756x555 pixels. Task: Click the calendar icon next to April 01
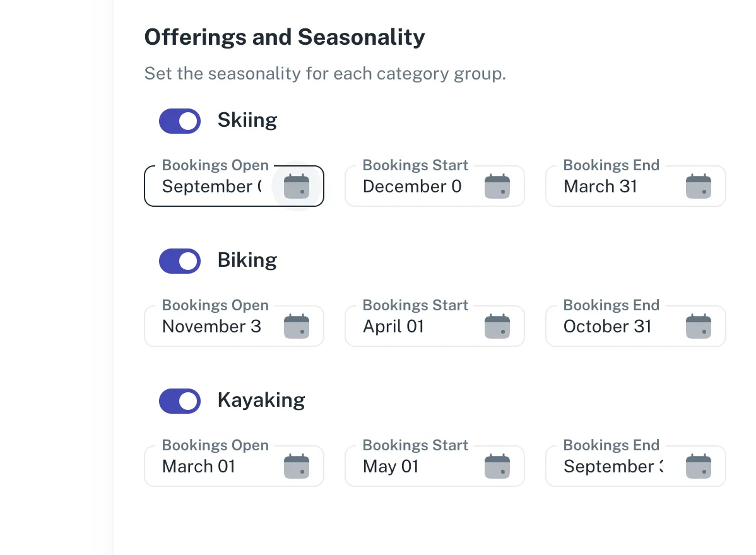click(x=497, y=325)
